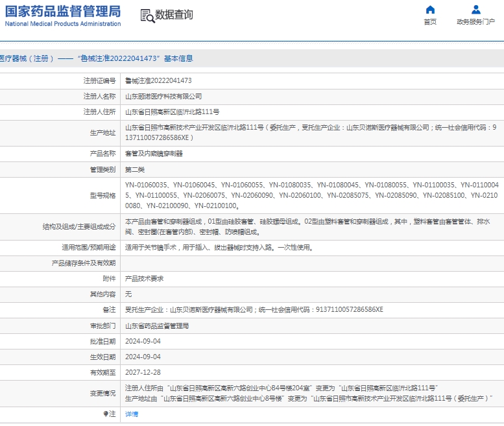Click the 变更情况 registrant address change line

282,388
